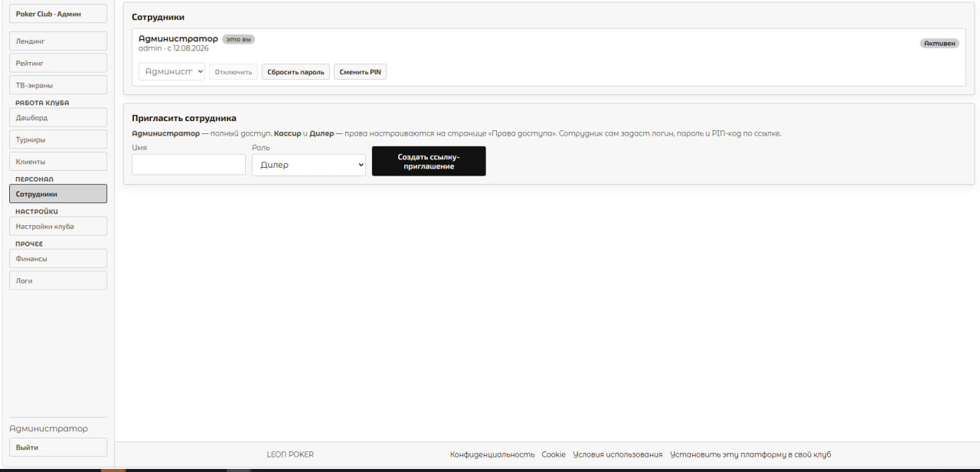
Task: Click the 'это вы' badge
Action: 239,39
